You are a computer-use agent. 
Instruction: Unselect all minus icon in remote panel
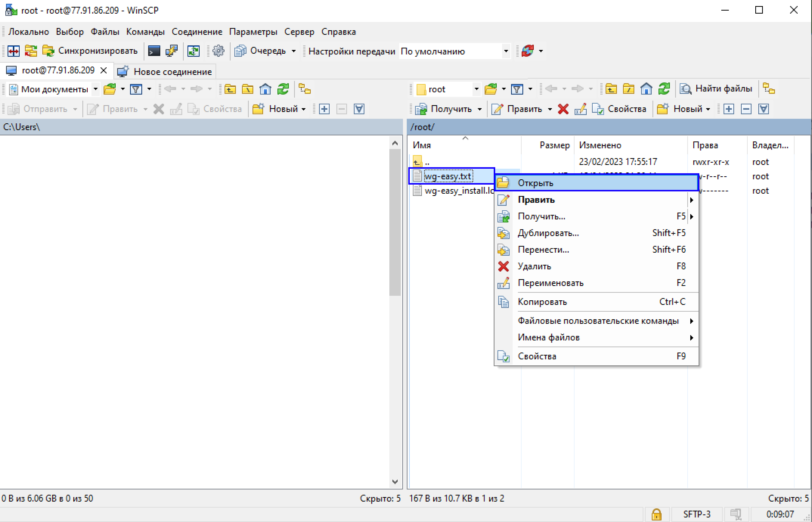[746, 109]
